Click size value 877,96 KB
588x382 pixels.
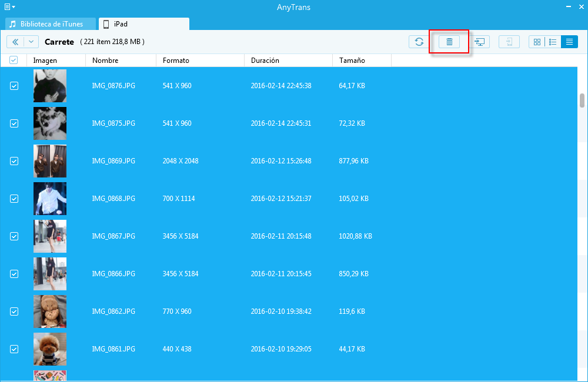(x=353, y=161)
